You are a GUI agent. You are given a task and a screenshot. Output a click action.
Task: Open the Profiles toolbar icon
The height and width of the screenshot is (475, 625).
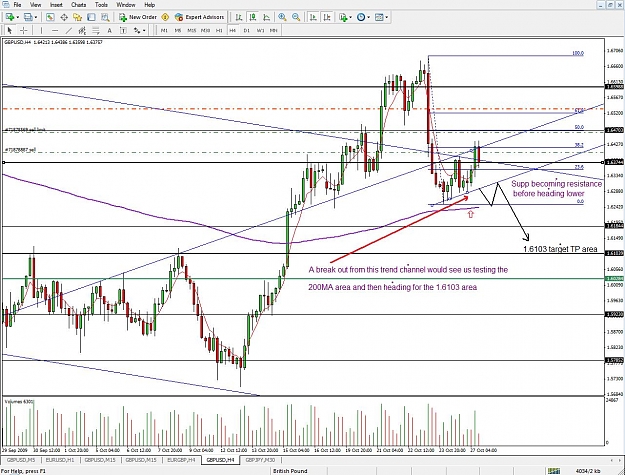(x=28, y=17)
